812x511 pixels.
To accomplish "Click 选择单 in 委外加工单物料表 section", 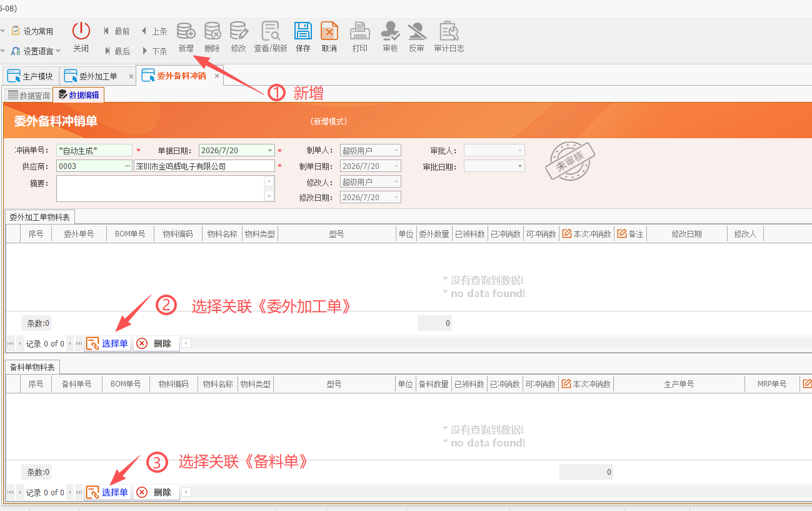I will [x=108, y=343].
